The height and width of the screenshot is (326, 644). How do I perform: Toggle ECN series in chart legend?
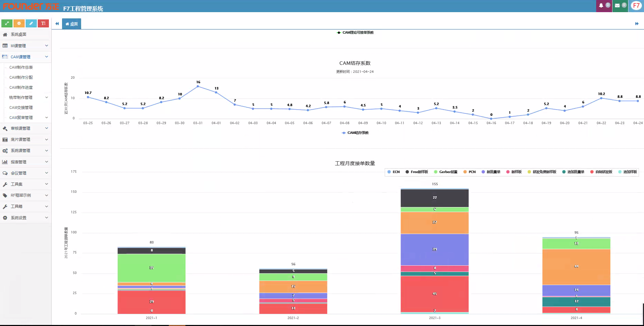coord(393,172)
